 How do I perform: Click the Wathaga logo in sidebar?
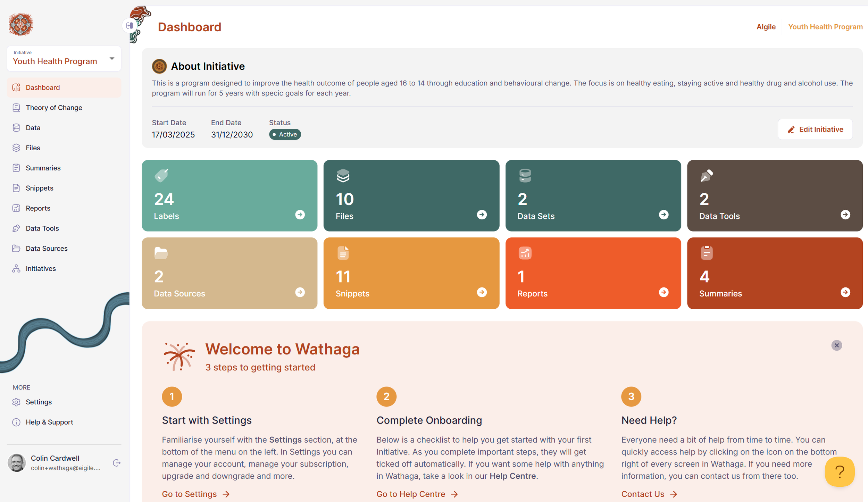click(x=20, y=24)
